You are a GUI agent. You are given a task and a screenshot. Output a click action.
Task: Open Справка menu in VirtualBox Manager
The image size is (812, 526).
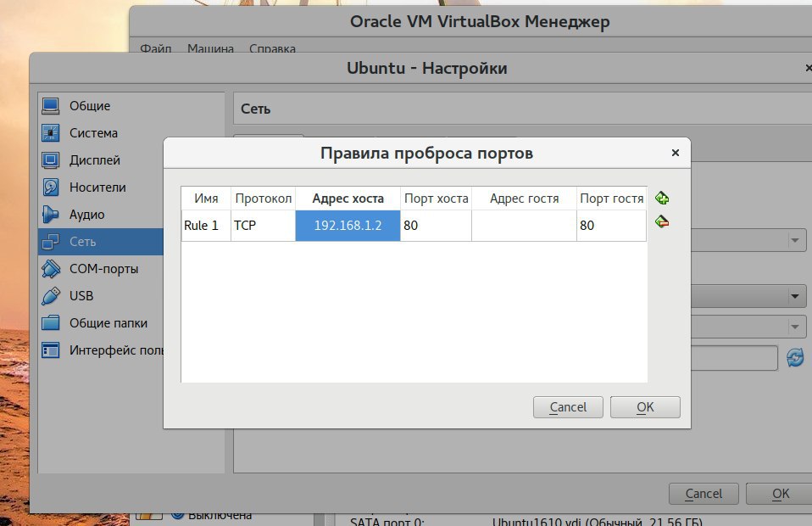272,48
